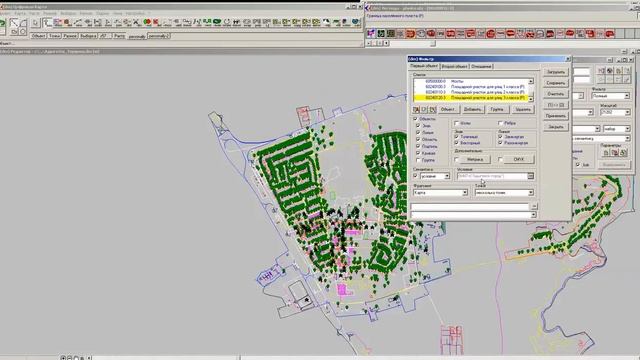
Task: Select the Выборка tab under main toolbar
Action: [x=88, y=36]
